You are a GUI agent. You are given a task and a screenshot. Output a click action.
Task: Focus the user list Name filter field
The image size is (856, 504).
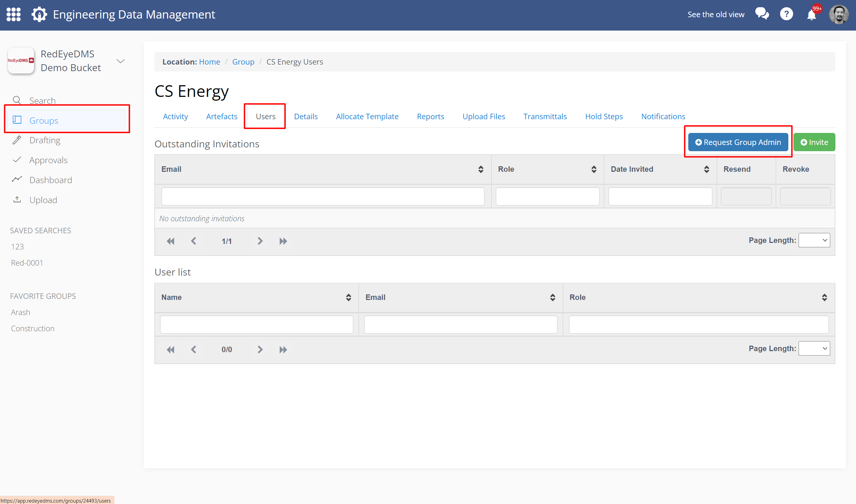tap(256, 324)
